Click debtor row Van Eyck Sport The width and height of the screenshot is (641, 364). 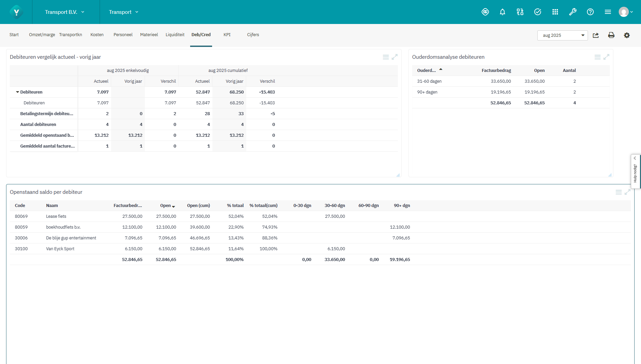(x=60, y=249)
